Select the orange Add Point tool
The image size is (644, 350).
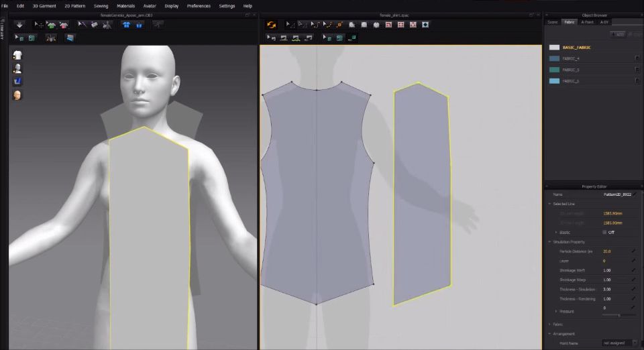(x=339, y=25)
